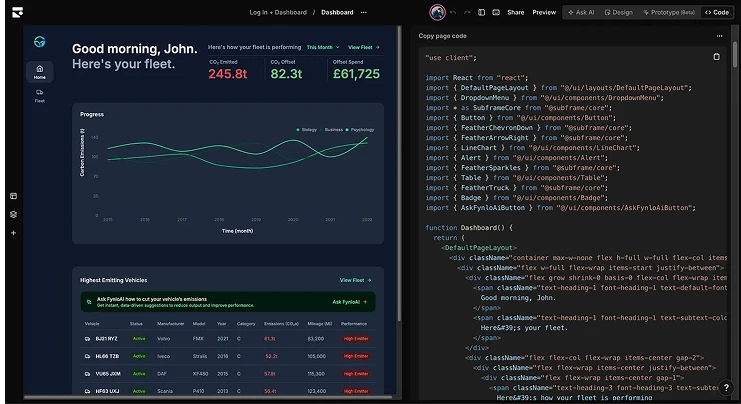This screenshot has height=404, width=741.
Task: Select the Prototype (Beta) tab
Action: point(669,12)
